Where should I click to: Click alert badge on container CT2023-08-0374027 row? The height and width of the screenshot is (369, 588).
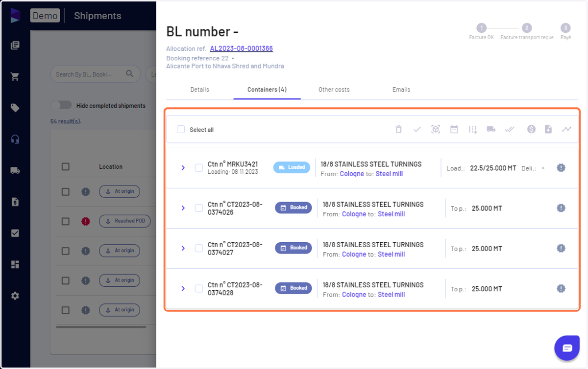[561, 248]
